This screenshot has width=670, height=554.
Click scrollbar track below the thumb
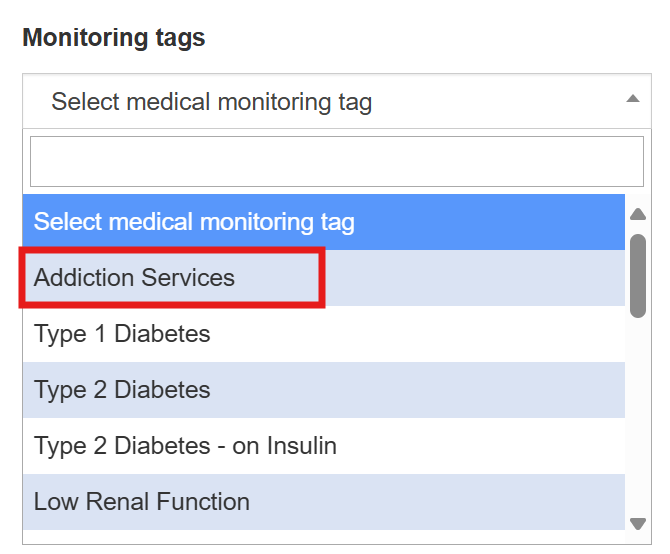(x=638, y=420)
